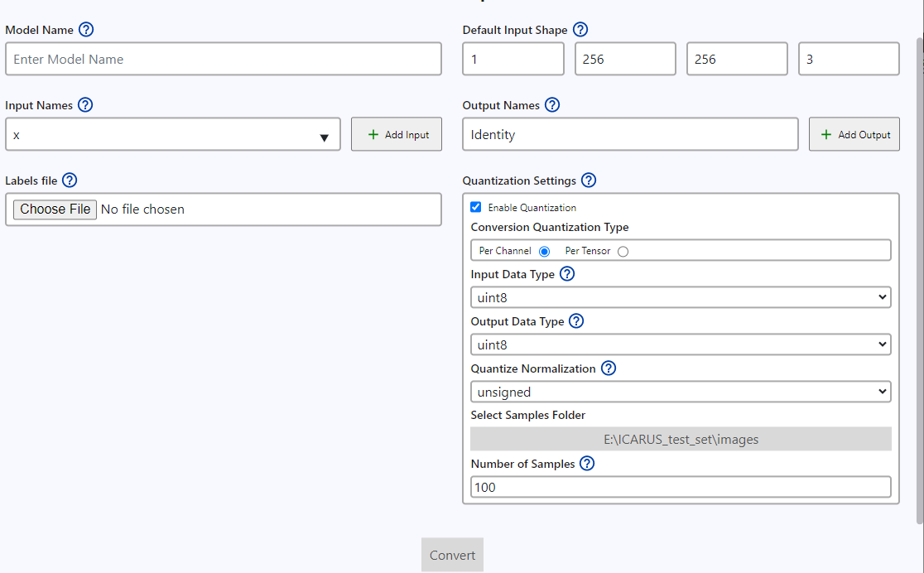The image size is (924, 573).
Task: Click the Output Names help icon
Action: pos(552,105)
